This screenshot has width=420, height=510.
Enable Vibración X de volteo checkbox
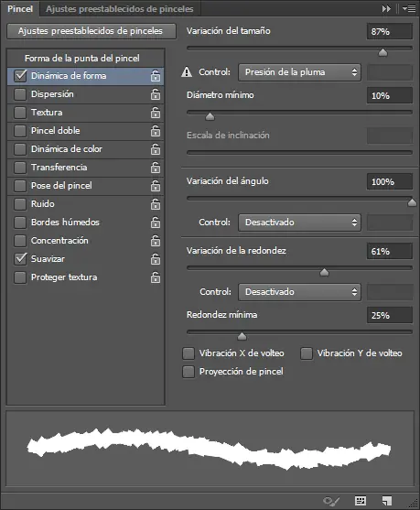tap(188, 353)
